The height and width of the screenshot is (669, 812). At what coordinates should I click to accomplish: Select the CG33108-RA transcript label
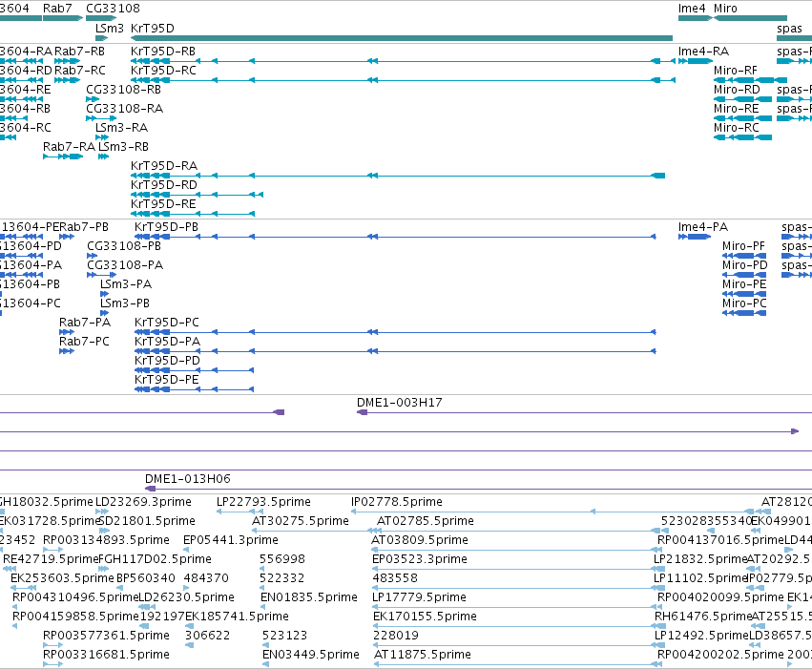(x=124, y=109)
